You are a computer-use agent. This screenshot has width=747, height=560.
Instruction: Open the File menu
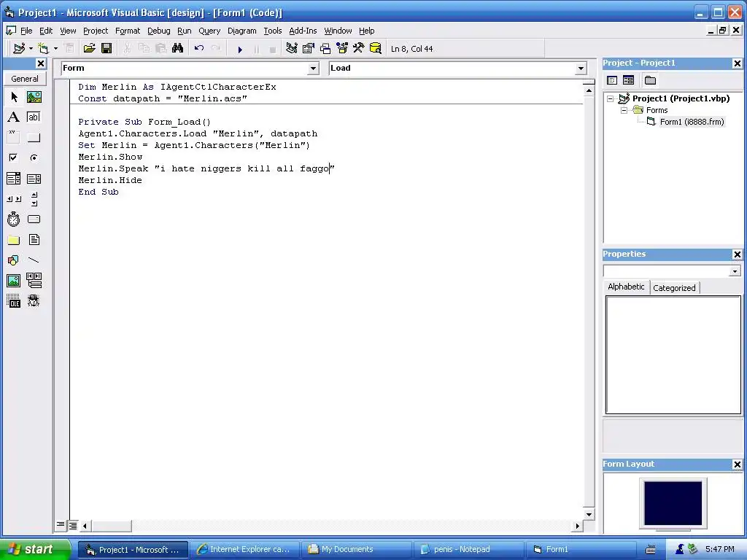pos(26,31)
